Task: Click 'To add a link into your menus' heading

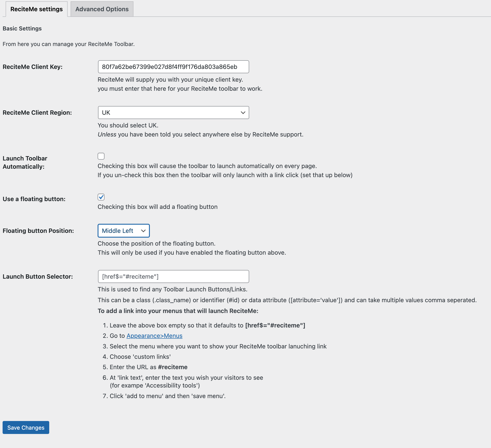Action: click(178, 311)
